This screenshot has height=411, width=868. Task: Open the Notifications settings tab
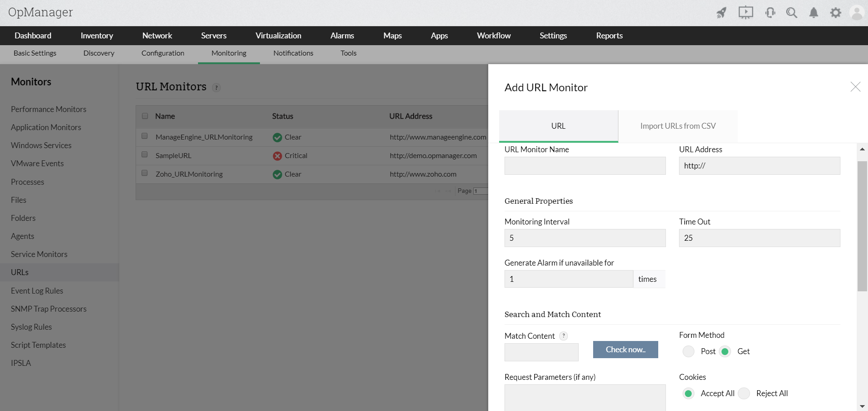[x=293, y=53]
